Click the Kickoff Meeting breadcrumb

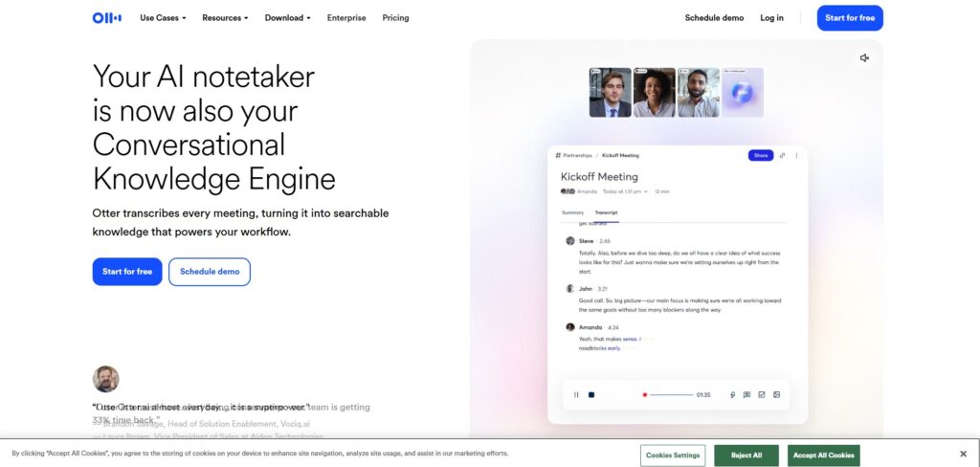point(620,156)
